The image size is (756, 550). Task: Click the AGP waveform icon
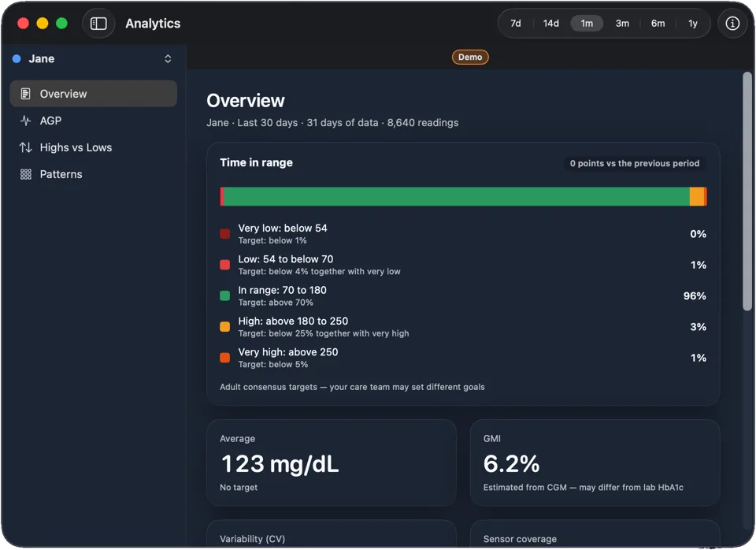point(25,121)
